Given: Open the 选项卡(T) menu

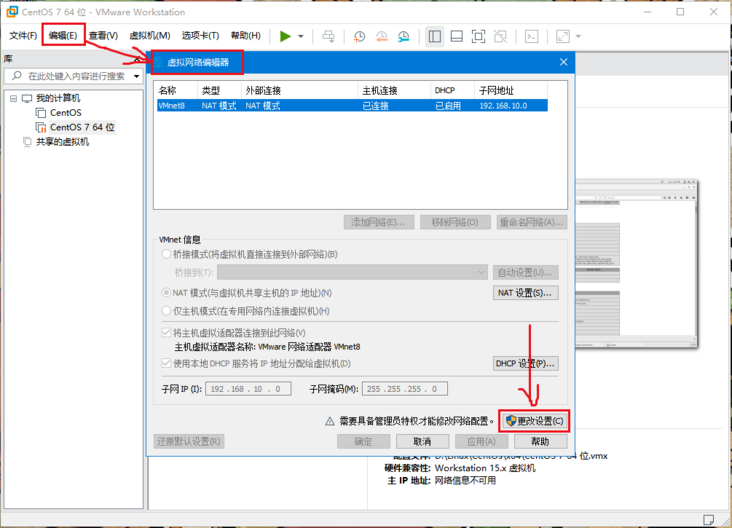Looking at the screenshot, I should pos(200,35).
